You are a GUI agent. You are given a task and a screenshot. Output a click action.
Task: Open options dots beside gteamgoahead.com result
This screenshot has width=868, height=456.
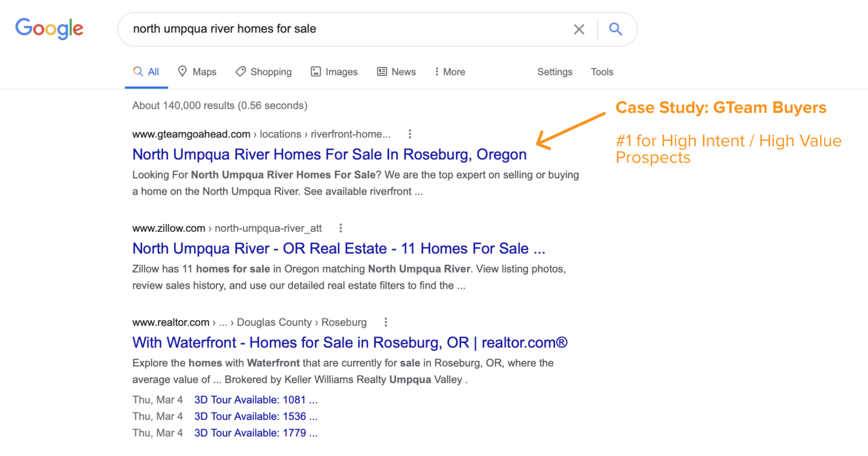(x=410, y=134)
